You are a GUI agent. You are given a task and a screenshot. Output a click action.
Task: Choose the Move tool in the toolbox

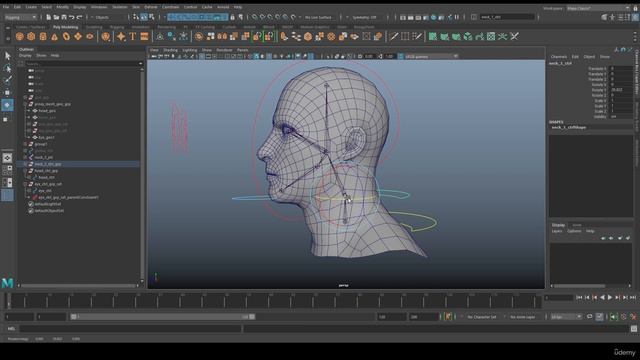(7, 93)
